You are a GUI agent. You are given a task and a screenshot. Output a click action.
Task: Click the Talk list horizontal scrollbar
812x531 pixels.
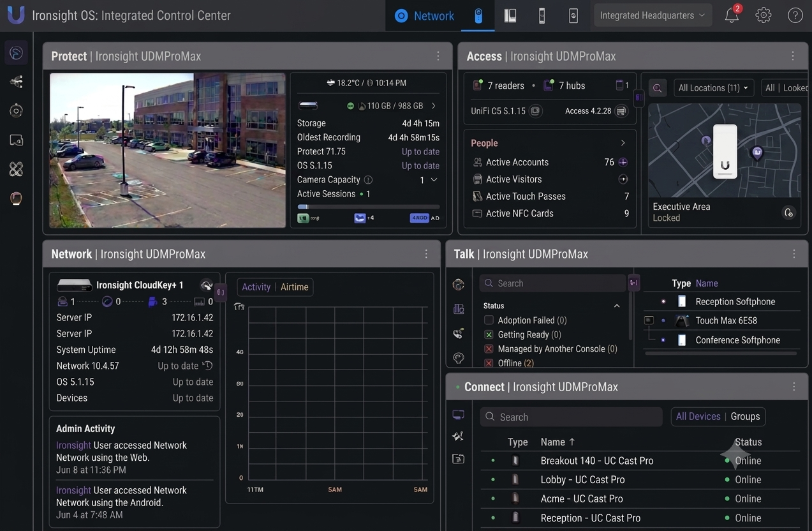coord(721,353)
